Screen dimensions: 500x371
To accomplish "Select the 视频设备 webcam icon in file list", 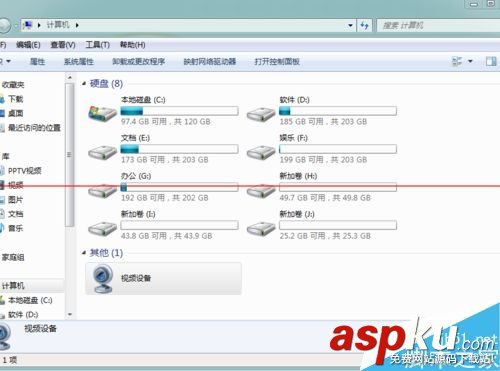I will coord(102,278).
